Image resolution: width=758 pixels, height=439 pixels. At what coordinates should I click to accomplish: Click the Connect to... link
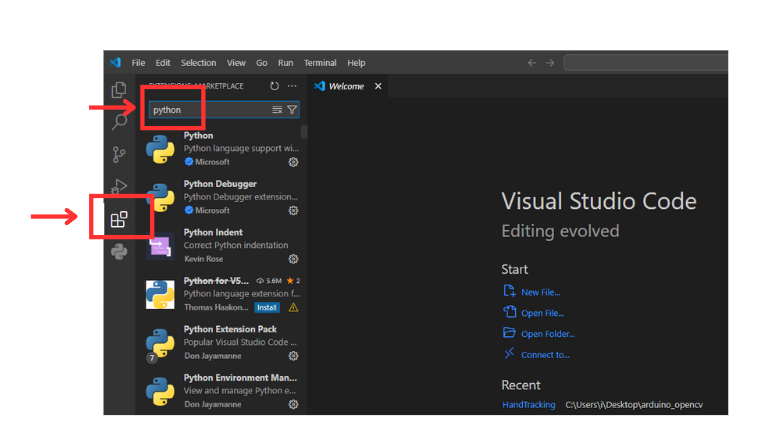pyautogui.click(x=545, y=355)
